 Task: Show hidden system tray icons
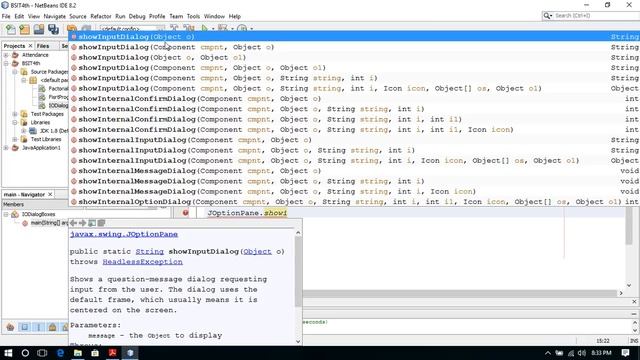(548, 353)
